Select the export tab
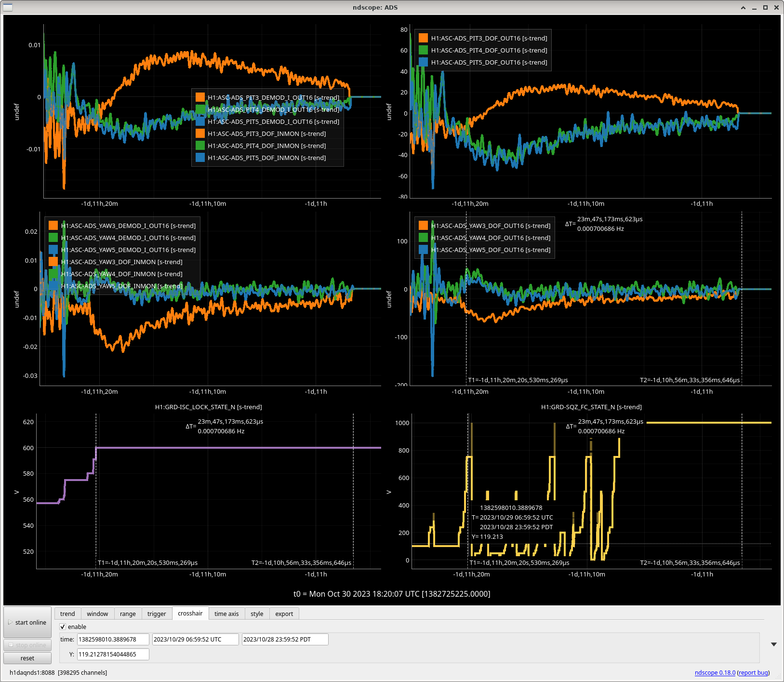The height and width of the screenshot is (682, 784). coord(284,614)
